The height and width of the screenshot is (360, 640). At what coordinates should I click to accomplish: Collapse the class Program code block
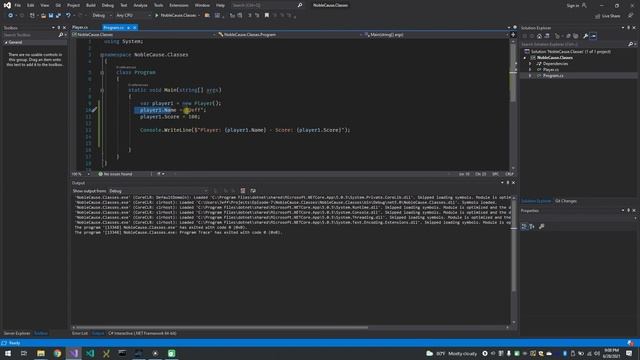102,73
